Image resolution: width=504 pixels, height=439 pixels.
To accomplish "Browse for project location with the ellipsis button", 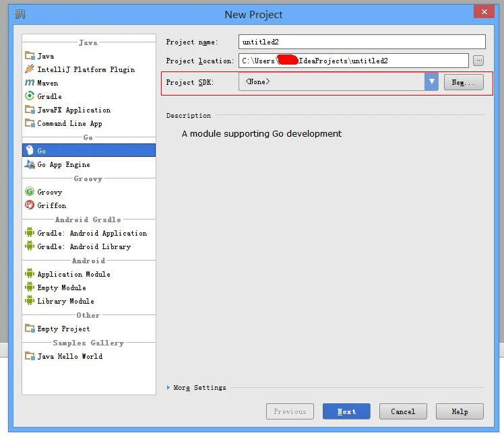I will 478,61.
